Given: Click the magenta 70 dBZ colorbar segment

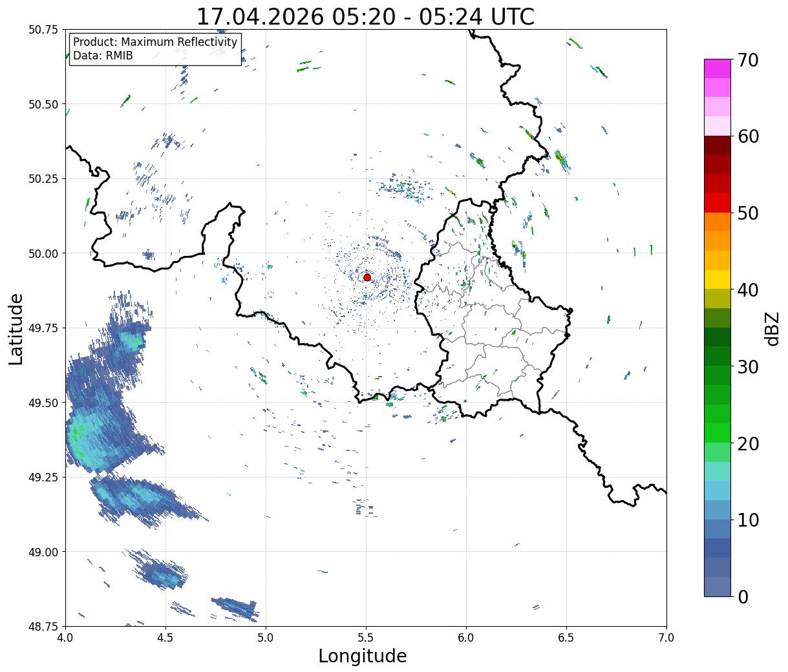Looking at the screenshot, I should pos(718,68).
